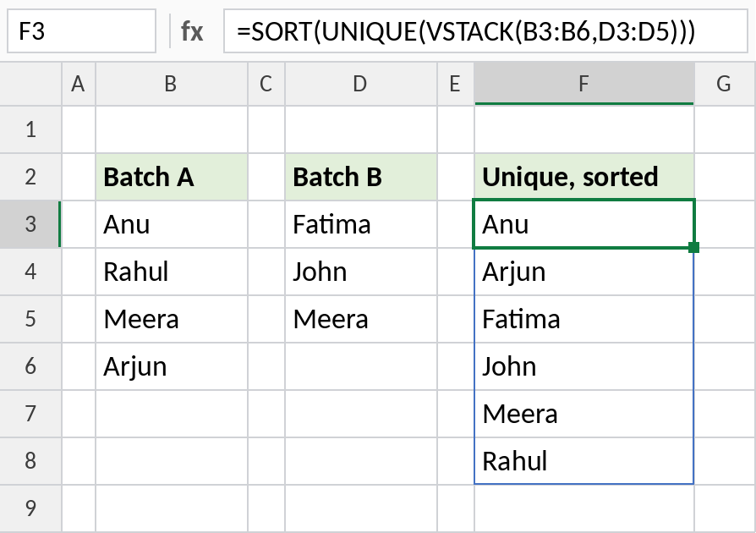Select cell B5 containing Meera
Viewport: 756px width, 533px height.
pyautogui.click(x=171, y=318)
